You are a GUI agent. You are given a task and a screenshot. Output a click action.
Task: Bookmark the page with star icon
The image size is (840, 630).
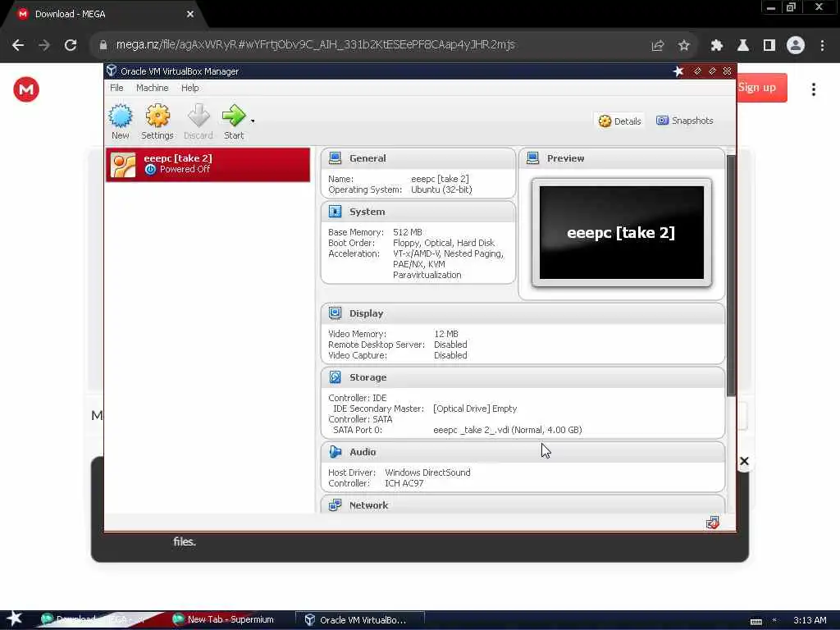pos(683,46)
